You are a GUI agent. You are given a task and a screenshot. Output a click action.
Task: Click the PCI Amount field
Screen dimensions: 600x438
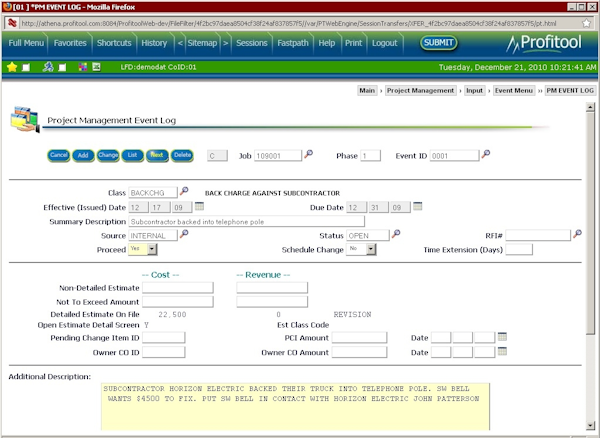pyautogui.click(x=360, y=337)
